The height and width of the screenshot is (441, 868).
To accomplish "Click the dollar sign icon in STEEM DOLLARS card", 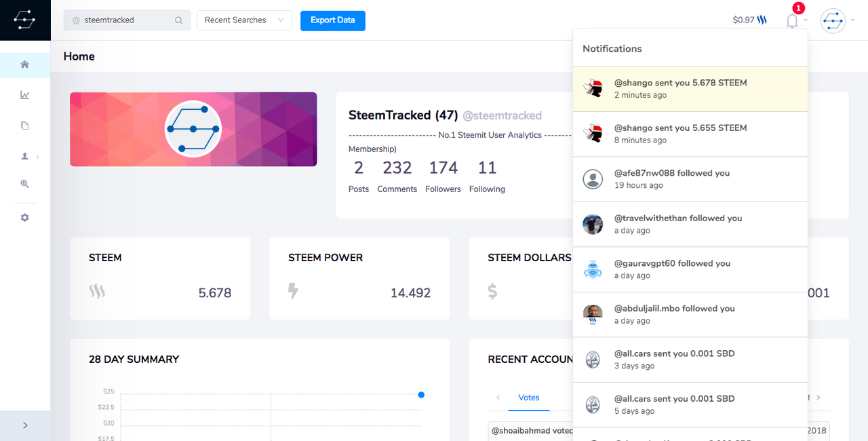I will (493, 292).
